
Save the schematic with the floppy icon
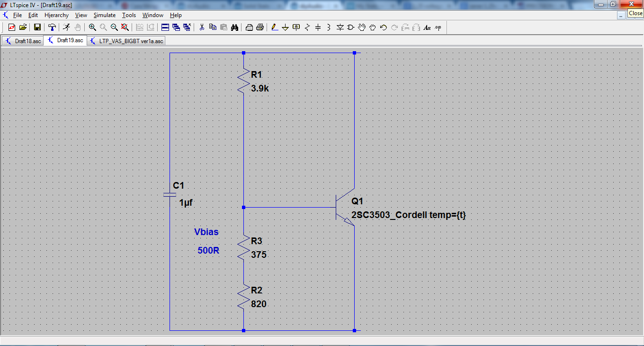(x=37, y=27)
